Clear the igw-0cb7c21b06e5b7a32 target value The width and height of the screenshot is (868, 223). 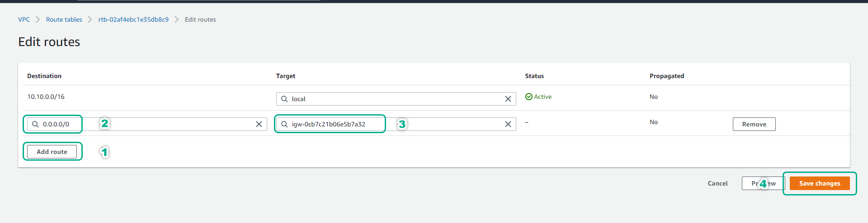click(508, 124)
